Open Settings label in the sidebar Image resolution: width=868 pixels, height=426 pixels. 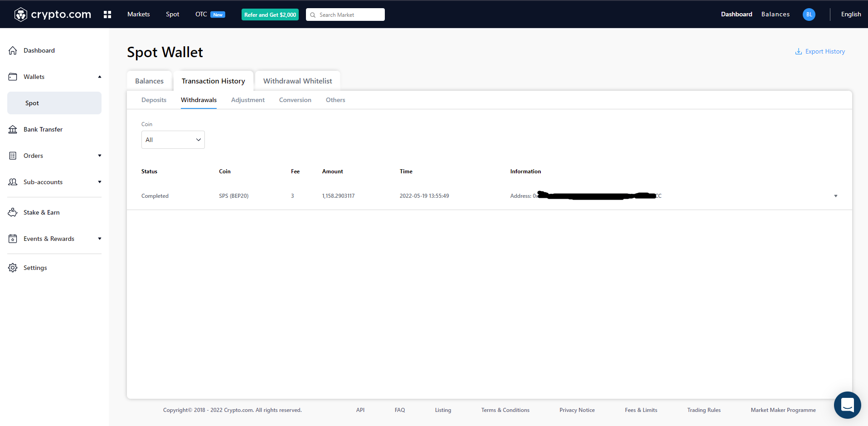click(x=35, y=268)
